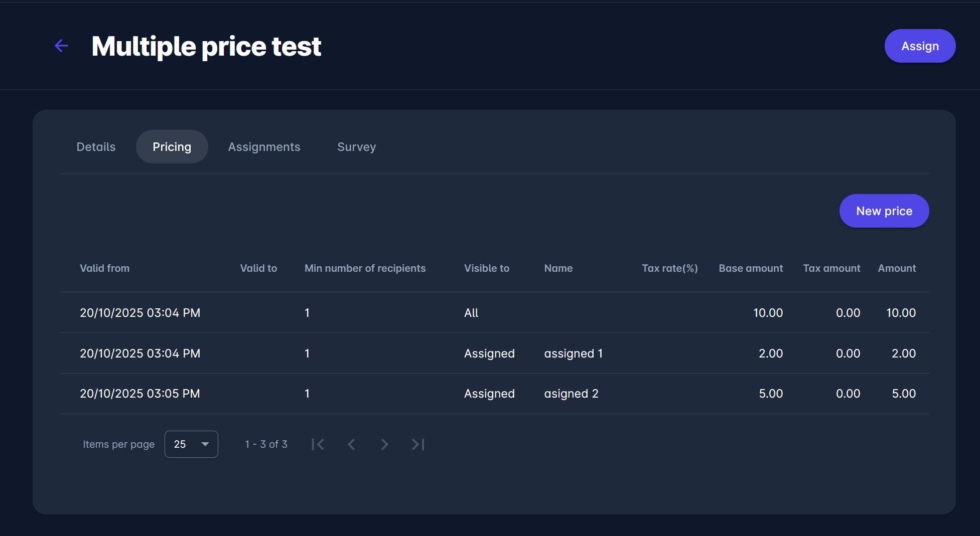The image size is (980, 536).
Task: Create a New price
Action: coord(884,211)
